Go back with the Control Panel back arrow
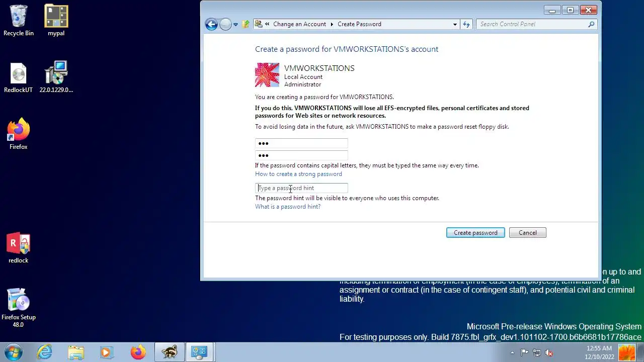644x362 pixels. tap(211, 24)
